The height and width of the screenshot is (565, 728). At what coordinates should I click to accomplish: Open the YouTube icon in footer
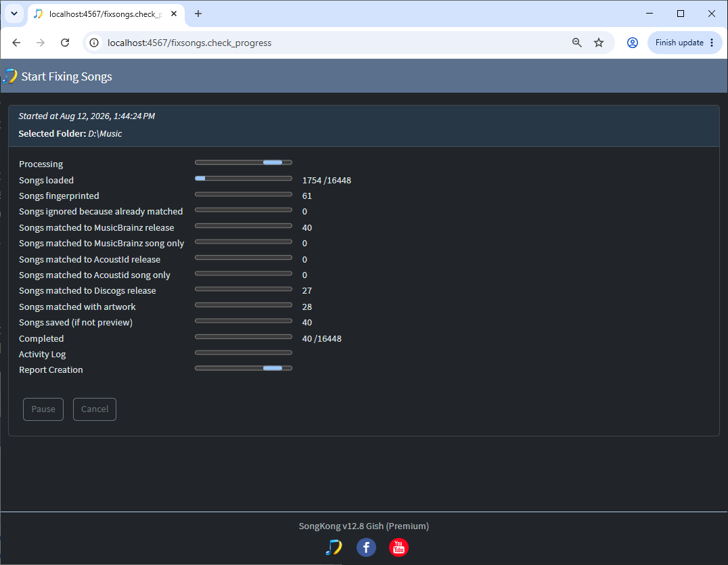click(399, 547)
